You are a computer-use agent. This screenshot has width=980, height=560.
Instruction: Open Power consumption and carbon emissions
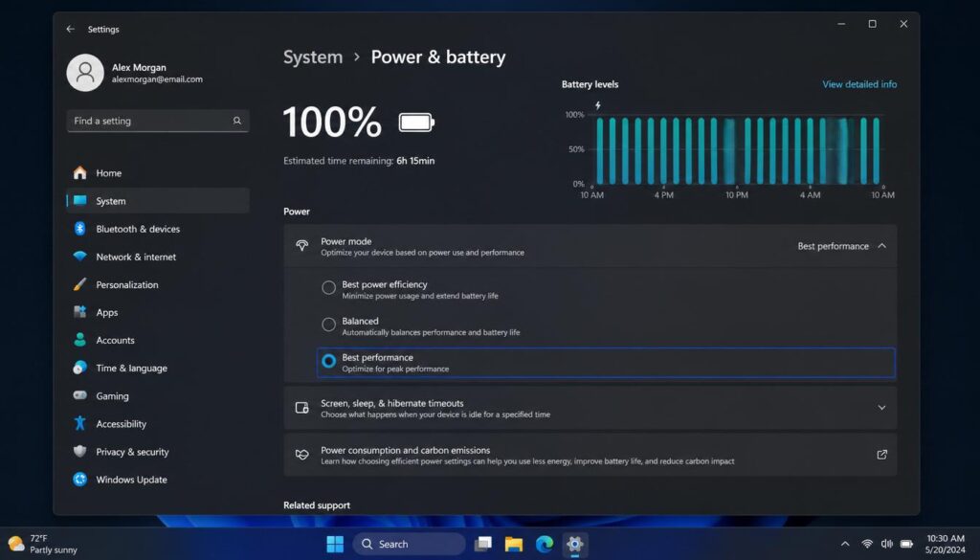click(x=590, y=455)
